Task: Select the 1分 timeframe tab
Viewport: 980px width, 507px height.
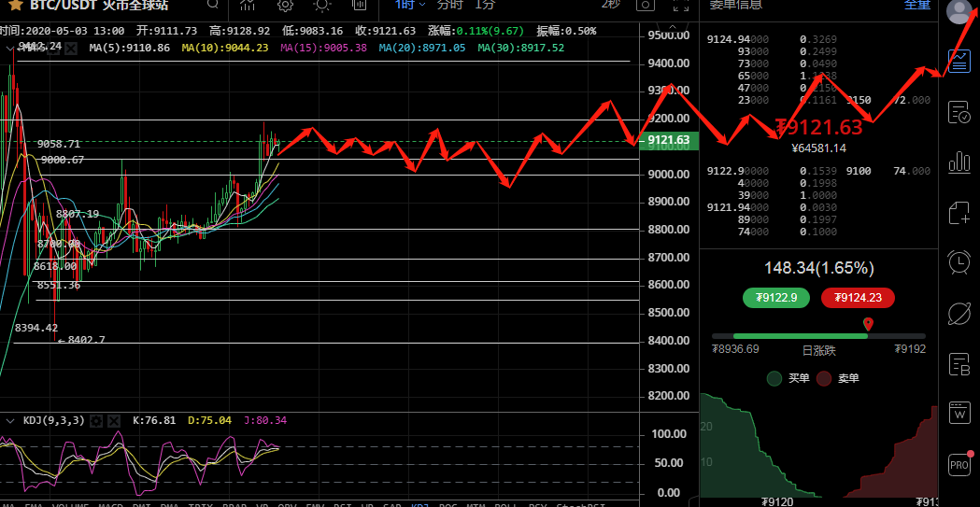Action: [x=486, y=5]
